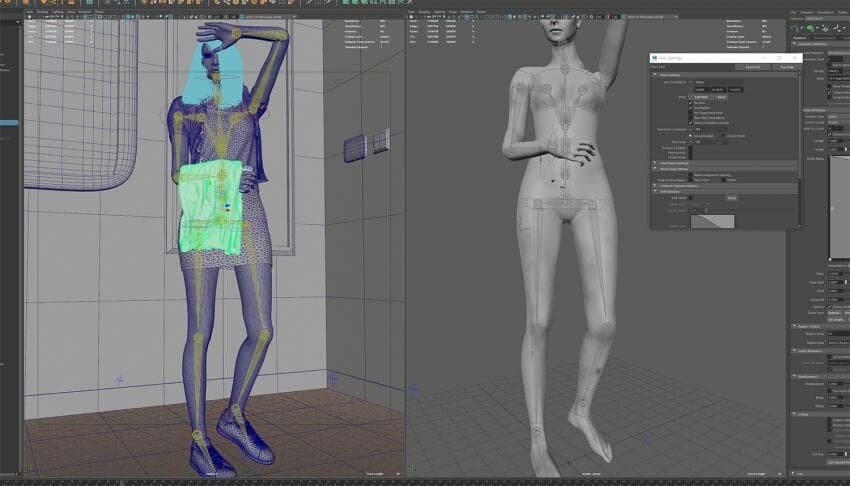
Task: Expand Common Selection Options section
Action: pyautogui.click(x=655, y=185)
